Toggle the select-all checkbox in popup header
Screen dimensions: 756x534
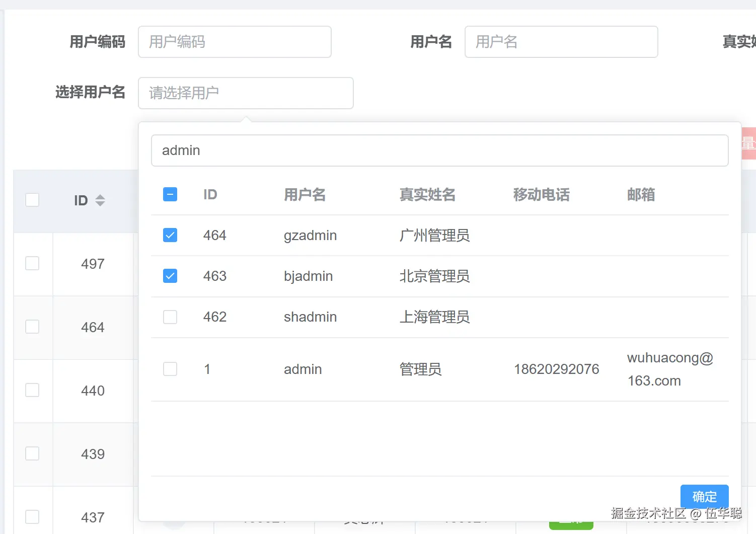pyautogui.click(x=170, y=194)
